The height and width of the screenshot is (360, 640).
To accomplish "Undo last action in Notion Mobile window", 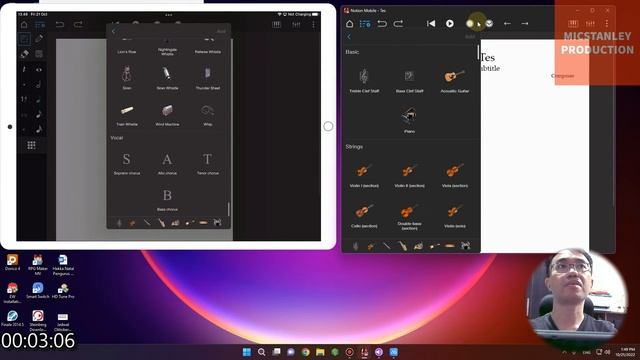I will [x=382, y=24].
